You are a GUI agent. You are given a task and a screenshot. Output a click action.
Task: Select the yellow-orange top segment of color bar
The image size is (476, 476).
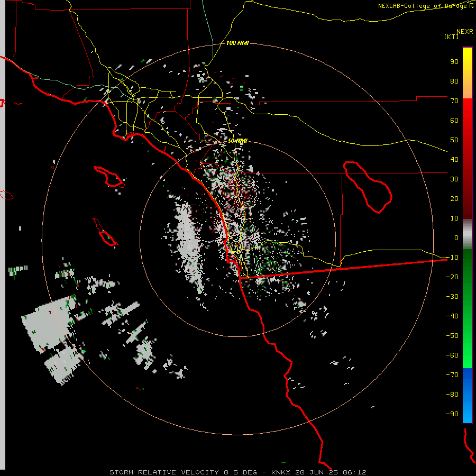[467, 73]
